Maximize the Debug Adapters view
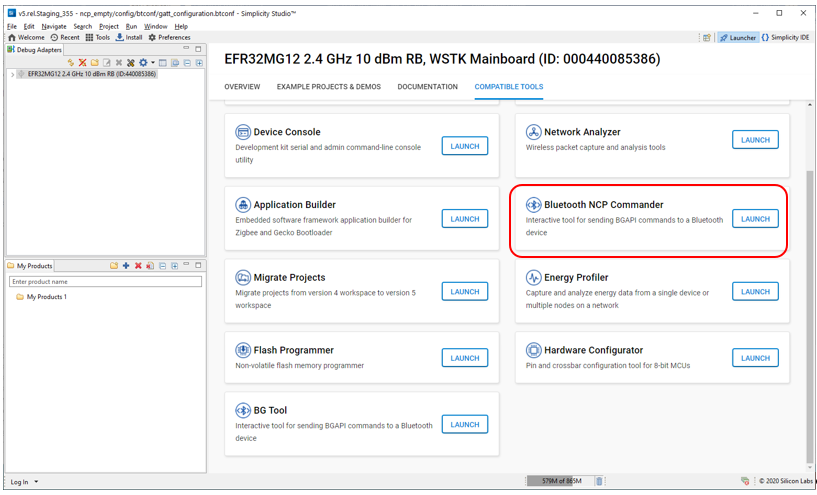 pyautogui.click(x=198, y=49)
